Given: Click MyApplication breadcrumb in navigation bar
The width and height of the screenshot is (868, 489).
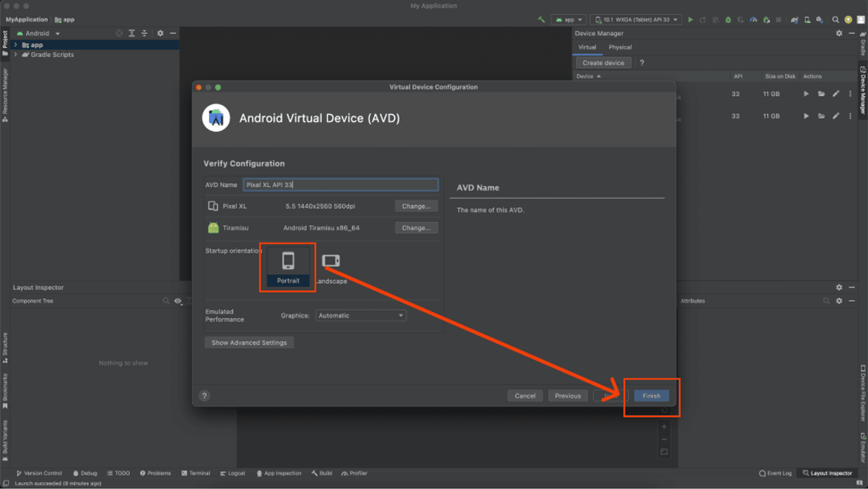Looking at the screenshot, I should pyautogui.click(x=27, y=20).
